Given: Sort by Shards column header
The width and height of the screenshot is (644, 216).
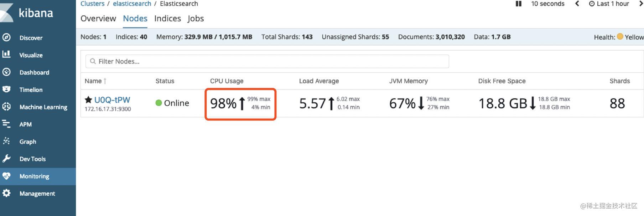Looking at the screenshot, I should click(620, 81).
